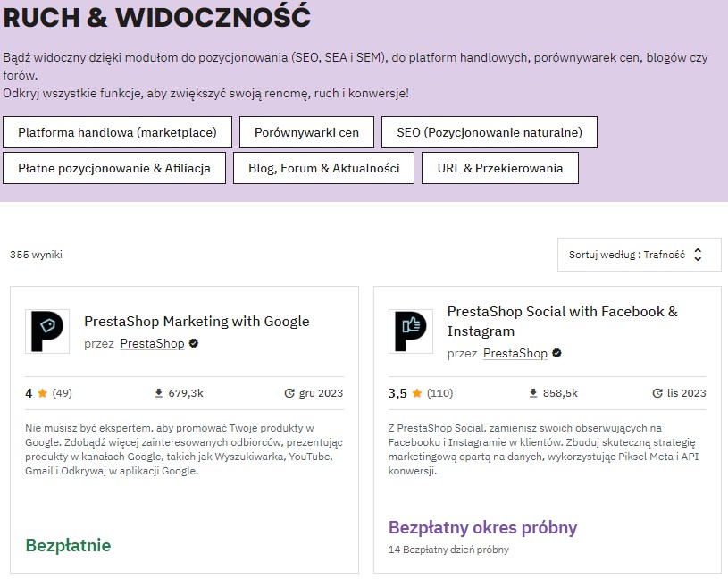Select the SEO (Pozycjonowanie naturalne) category
Screen dimensions: 728x579
[489, 132]
